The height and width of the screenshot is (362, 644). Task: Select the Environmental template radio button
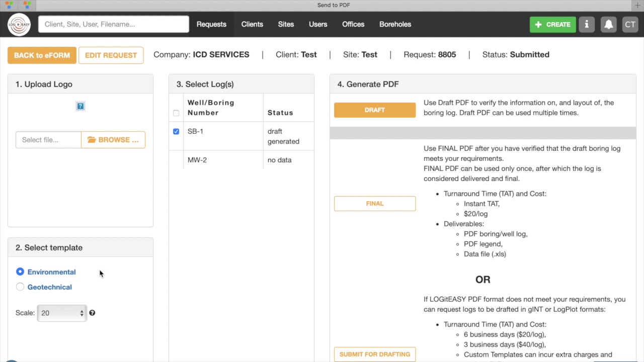tap(20, 272)
